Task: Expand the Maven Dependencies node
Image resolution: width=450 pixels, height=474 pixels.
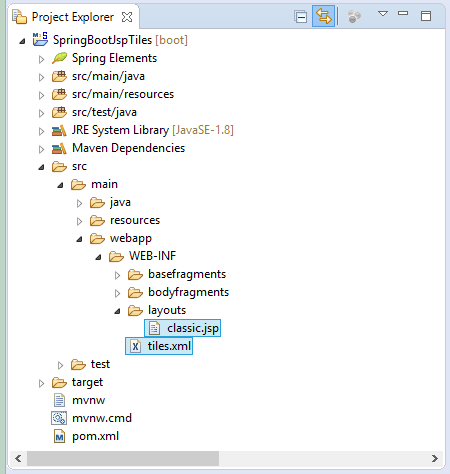Action: 41,149
